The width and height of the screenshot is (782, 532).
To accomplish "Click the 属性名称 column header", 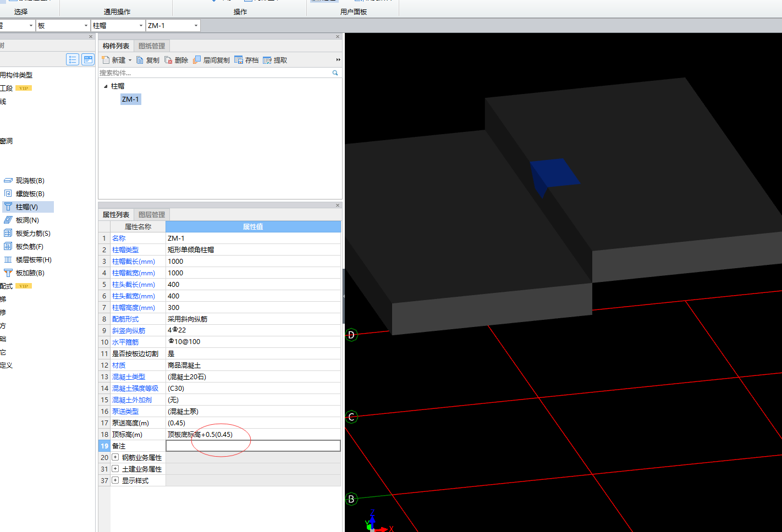I will pyautogui.click(x=138, y=226).
